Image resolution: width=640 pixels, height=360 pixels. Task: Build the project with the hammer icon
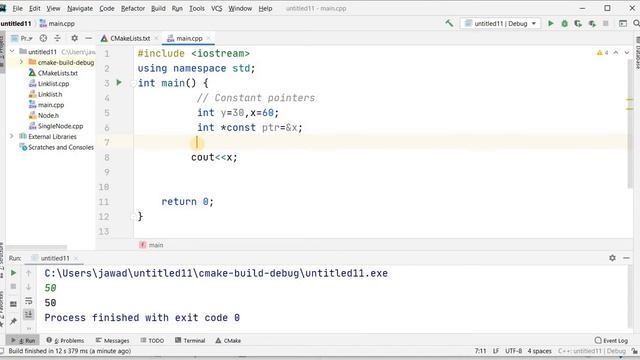click(449, 23)
